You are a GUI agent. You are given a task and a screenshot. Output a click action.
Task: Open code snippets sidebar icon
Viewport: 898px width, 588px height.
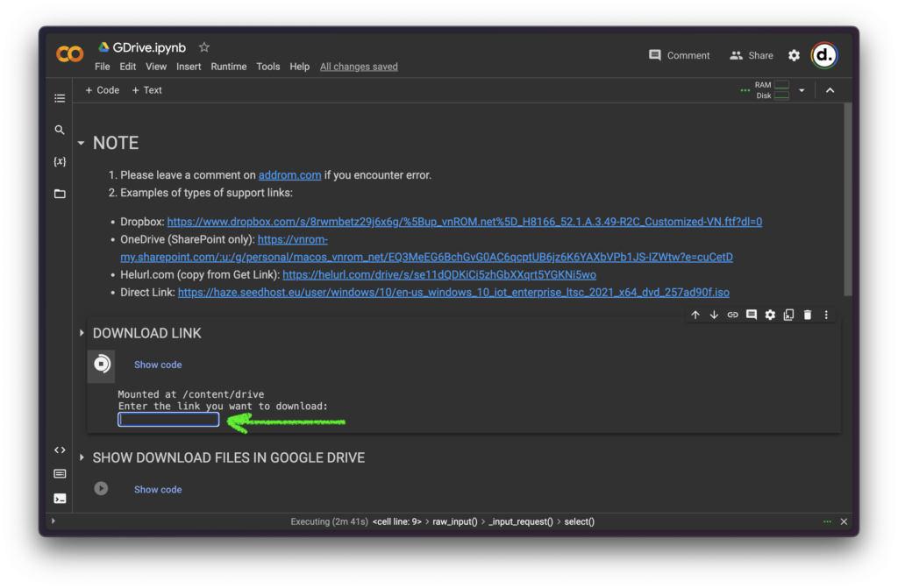tap(60, 450)
